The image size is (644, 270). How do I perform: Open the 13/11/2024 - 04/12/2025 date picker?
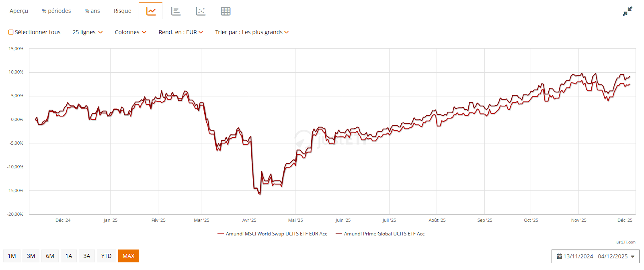tap(595, 256)
